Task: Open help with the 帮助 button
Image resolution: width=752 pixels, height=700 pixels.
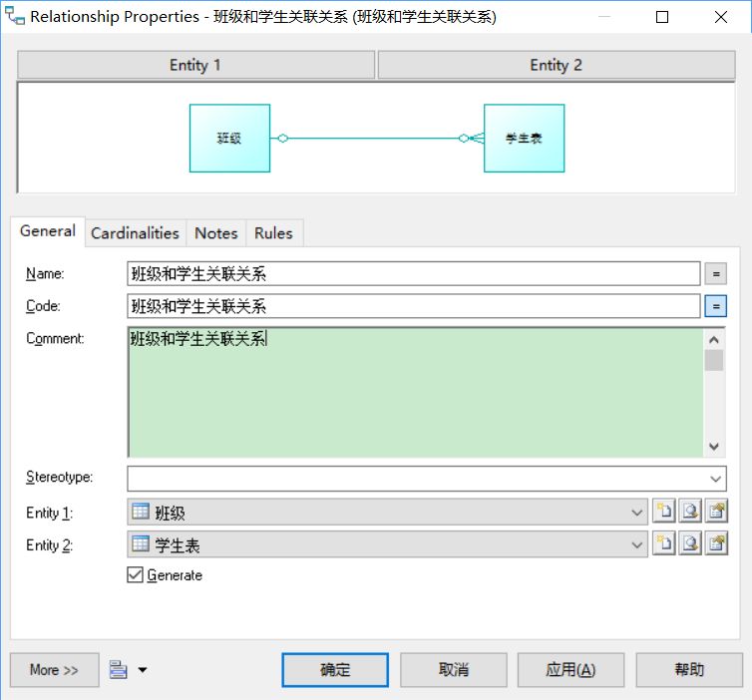Action: 689,670
